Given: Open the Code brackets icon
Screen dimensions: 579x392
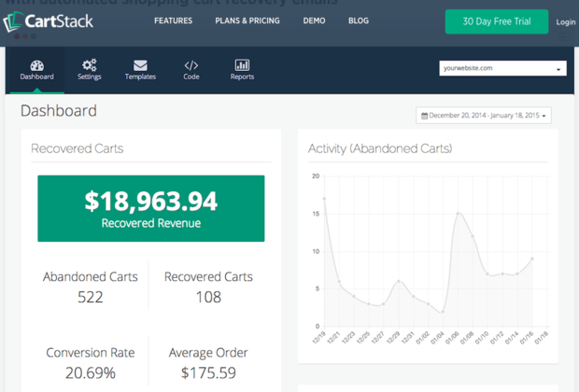Looking at the screenshot, I should coord(191,65).
